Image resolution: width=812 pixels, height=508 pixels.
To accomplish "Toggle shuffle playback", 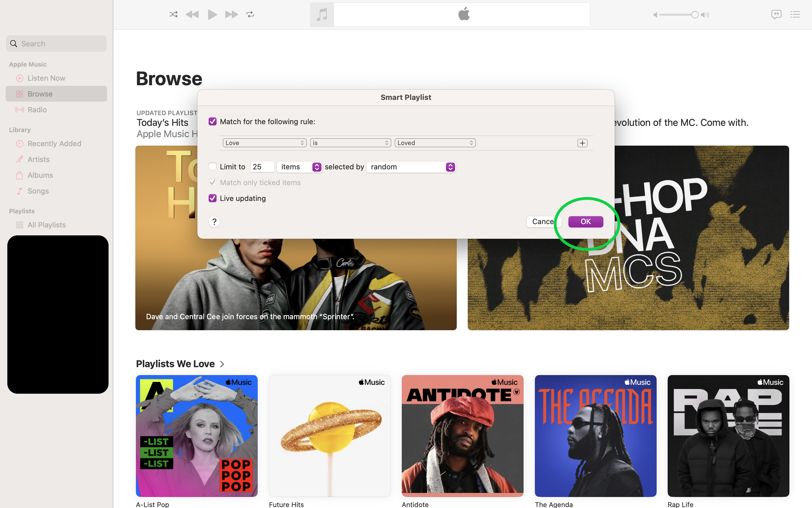I will (173, 14).
